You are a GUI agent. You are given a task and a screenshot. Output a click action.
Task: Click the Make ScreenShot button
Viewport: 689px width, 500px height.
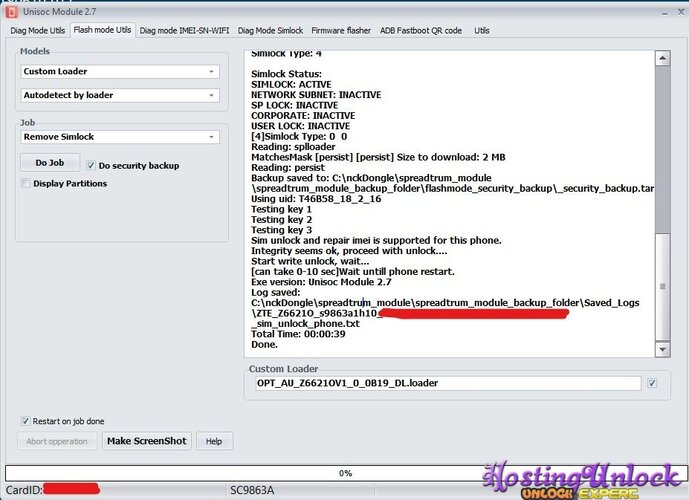147,441
